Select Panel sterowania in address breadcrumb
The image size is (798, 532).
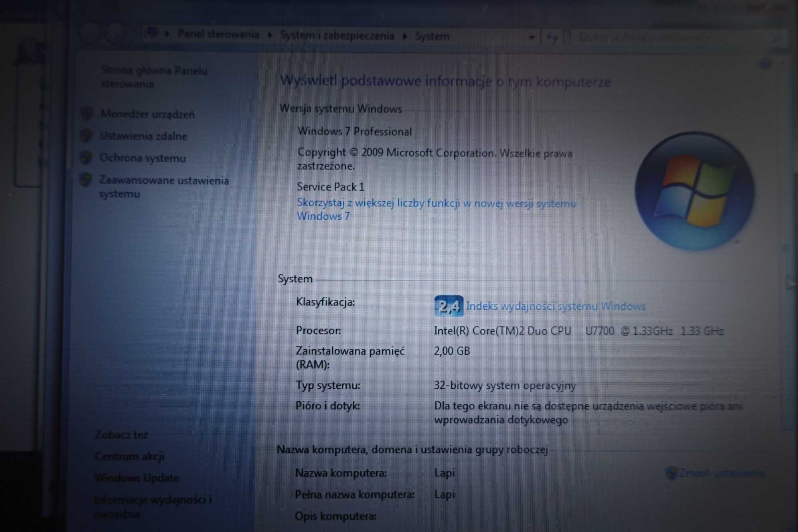[218, 34]
